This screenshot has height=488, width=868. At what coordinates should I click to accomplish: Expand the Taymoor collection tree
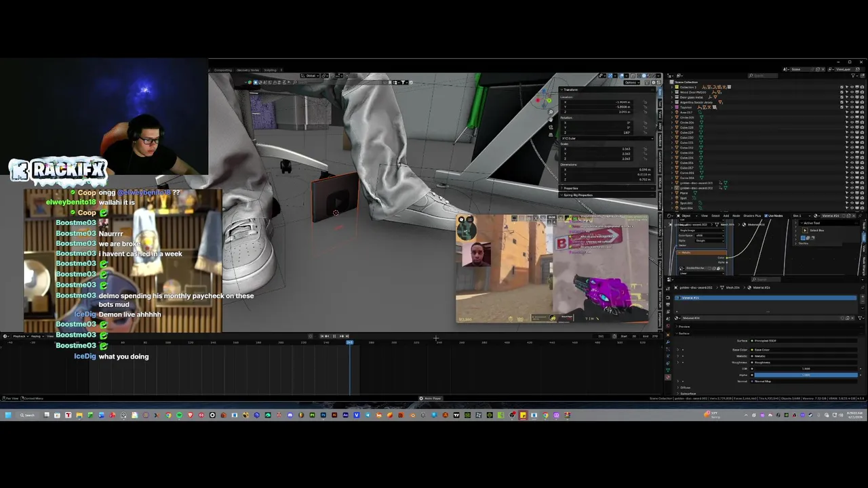tap(671, 107)
